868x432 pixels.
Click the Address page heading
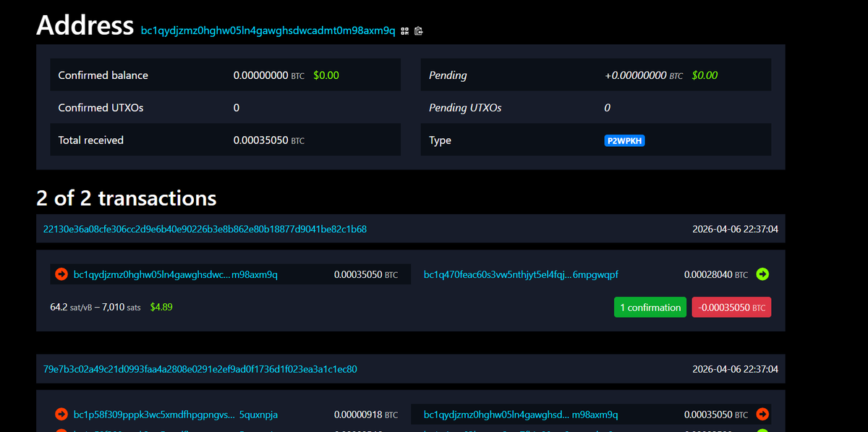(85, 25)
